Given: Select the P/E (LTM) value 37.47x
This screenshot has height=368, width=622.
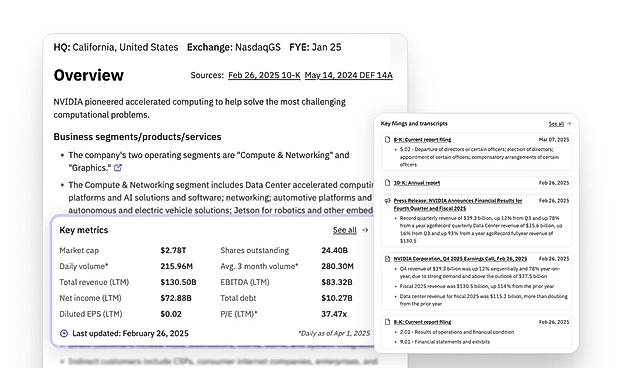Looking at the screenshot, I should [334, 314].
